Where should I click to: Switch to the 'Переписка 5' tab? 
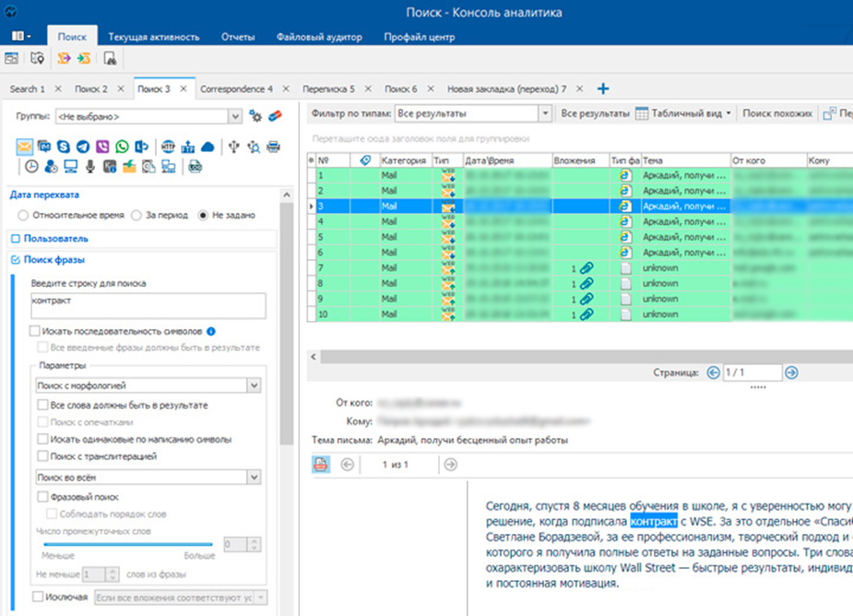click(x=328, y=89)
